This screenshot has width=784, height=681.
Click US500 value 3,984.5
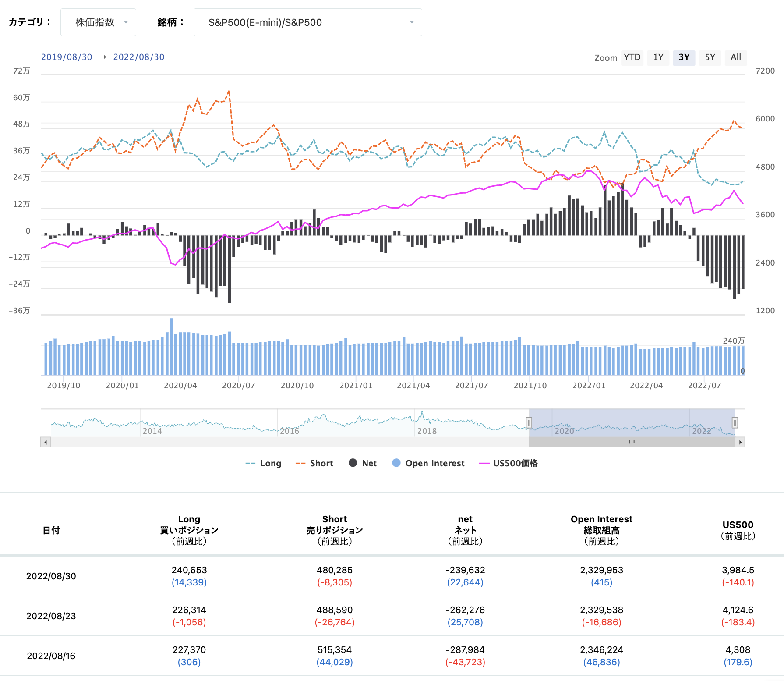tap(738, 570)
